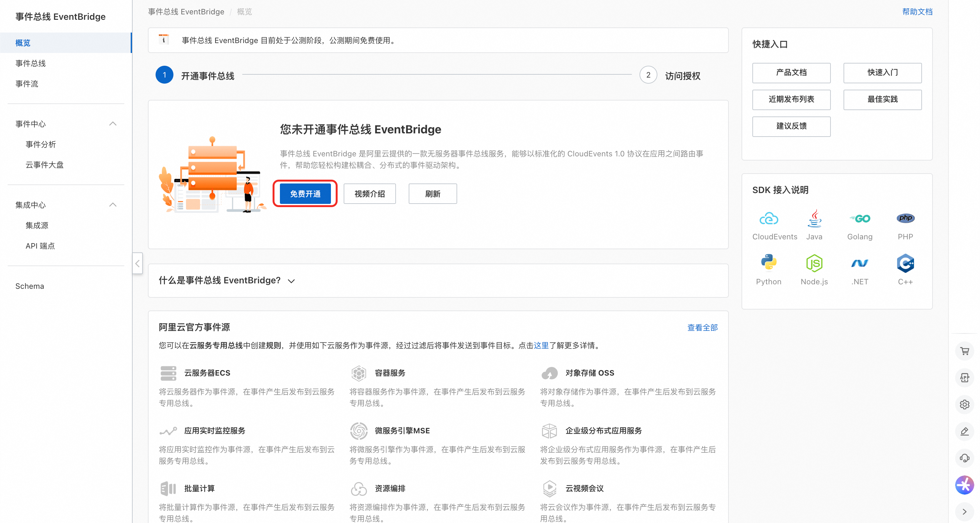Screen dimensions: 980x523
Task: Click step 1 circle 开通事件总线
Action: 165,75
